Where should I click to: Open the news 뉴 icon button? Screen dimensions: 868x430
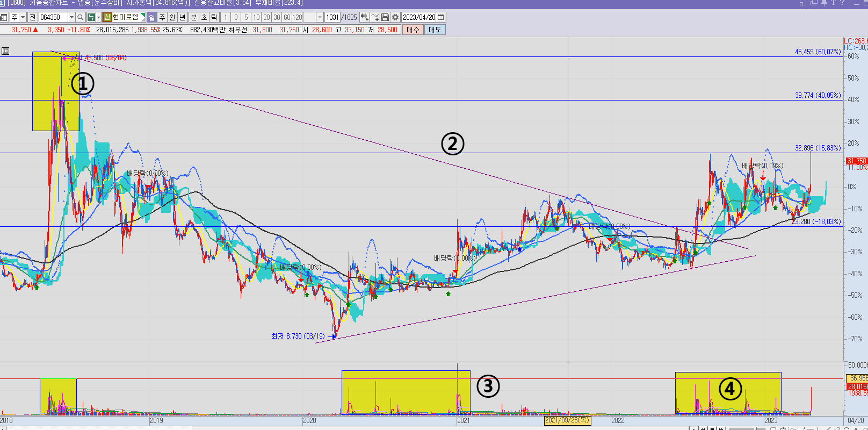coord(91,17)
